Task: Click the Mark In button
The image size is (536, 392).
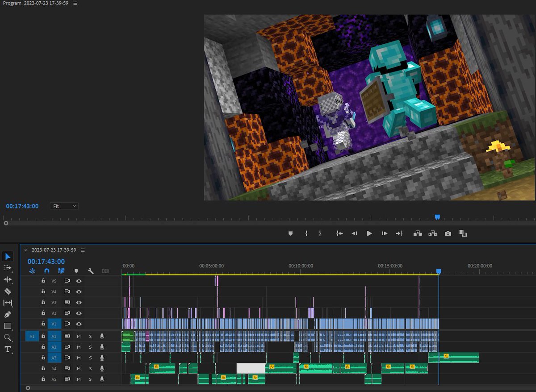Action: (x=306, y=233)
